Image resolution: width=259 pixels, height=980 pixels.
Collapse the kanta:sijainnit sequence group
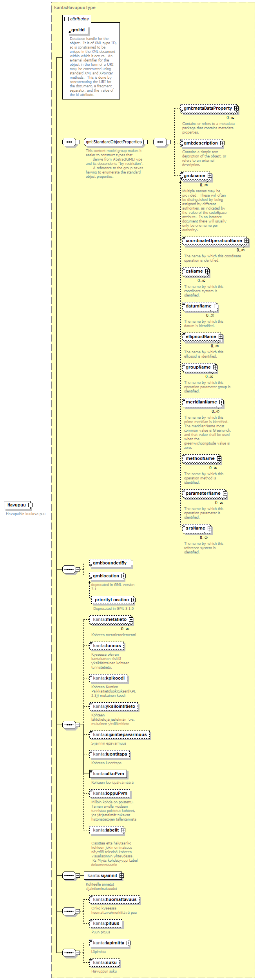click(x=78, y=875)
